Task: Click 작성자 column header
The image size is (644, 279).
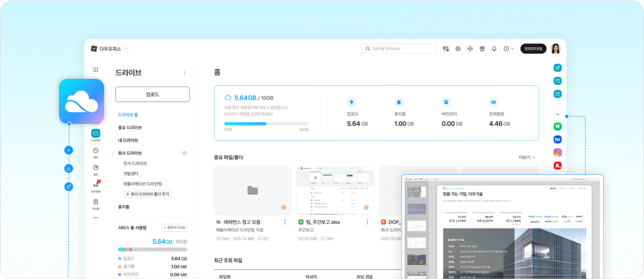Action: pyautogui.click(x=311, y=277)
